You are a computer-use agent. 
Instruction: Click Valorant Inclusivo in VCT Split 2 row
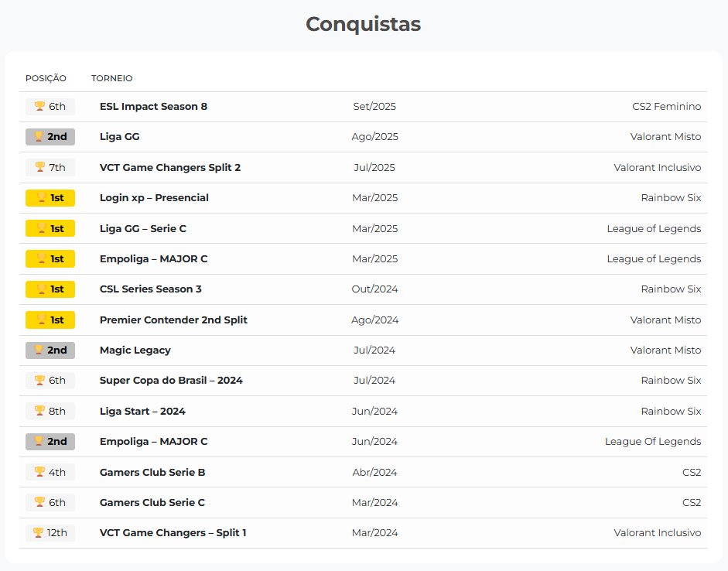coord(658,167)
